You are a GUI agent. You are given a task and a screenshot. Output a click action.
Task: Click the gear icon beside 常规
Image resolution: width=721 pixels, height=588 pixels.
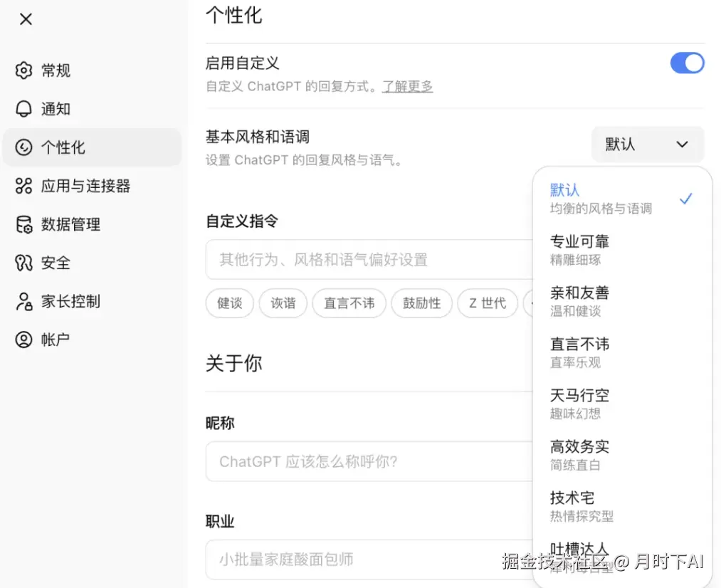(x=24, y=70)
